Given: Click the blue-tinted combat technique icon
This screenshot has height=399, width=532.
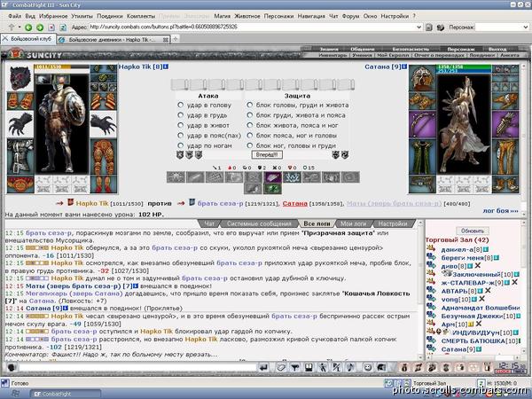Looking at the screenshot, I should click(292, 177).
